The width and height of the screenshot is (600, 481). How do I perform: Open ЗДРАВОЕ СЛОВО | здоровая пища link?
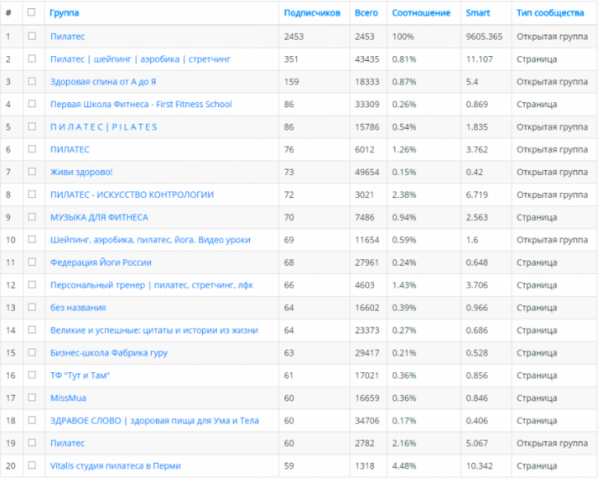(x=155, y=421)
